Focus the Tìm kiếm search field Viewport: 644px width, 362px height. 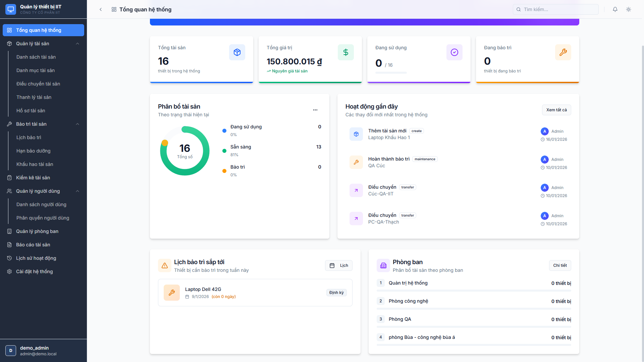coord(556,9)
